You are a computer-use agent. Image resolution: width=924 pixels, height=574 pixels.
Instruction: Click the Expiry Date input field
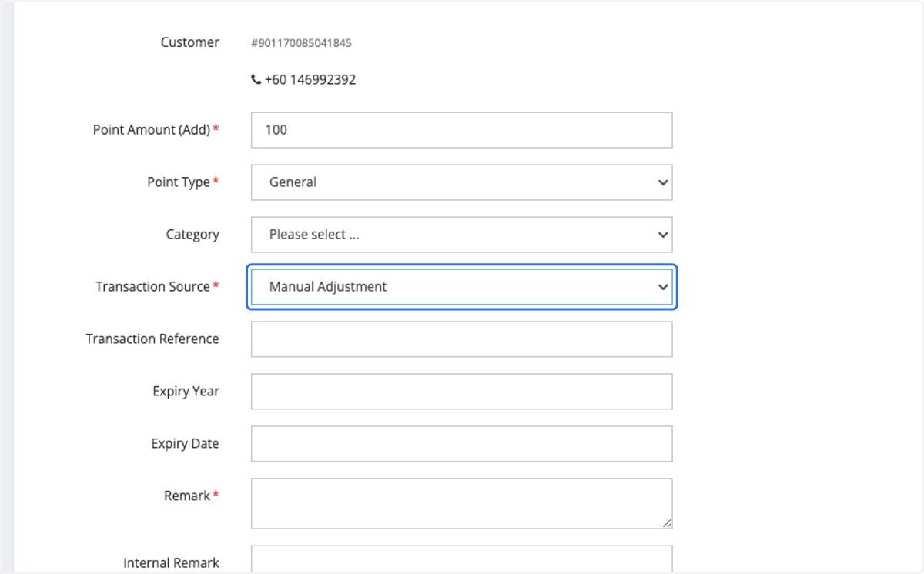[461, 444]
